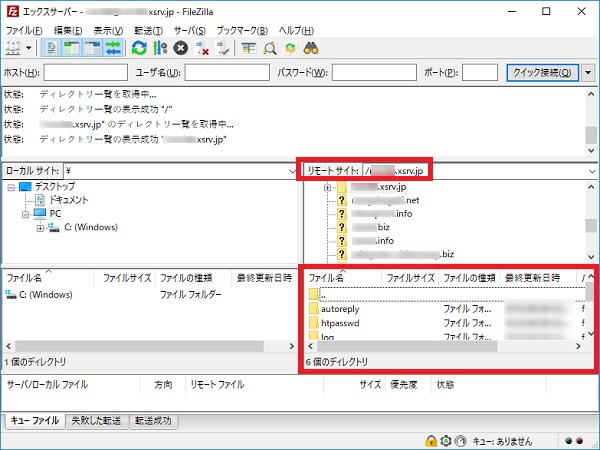600x450 pixels.
Task: Click the ホスト input field
Action: 85,73
